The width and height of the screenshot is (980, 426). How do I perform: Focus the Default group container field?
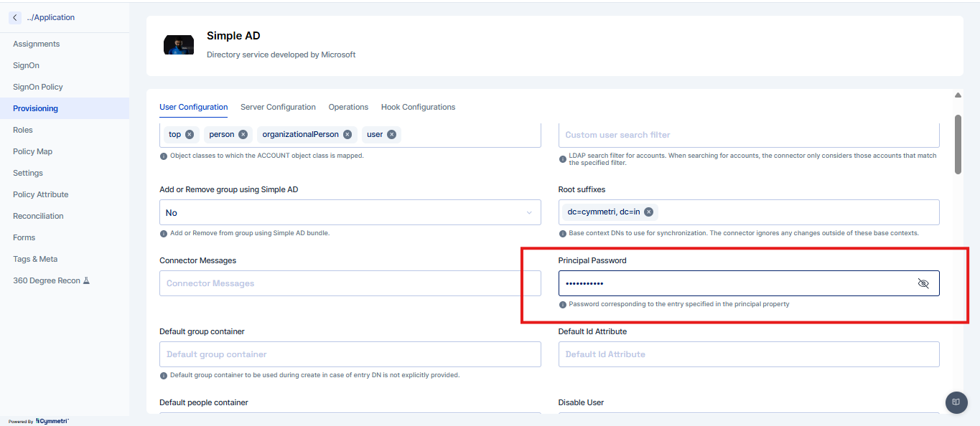coord(350,354)
